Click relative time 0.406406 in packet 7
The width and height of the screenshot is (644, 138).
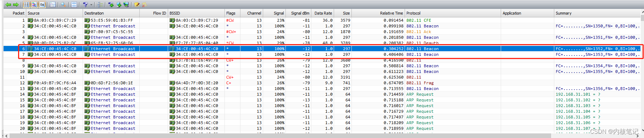point(393,54)
